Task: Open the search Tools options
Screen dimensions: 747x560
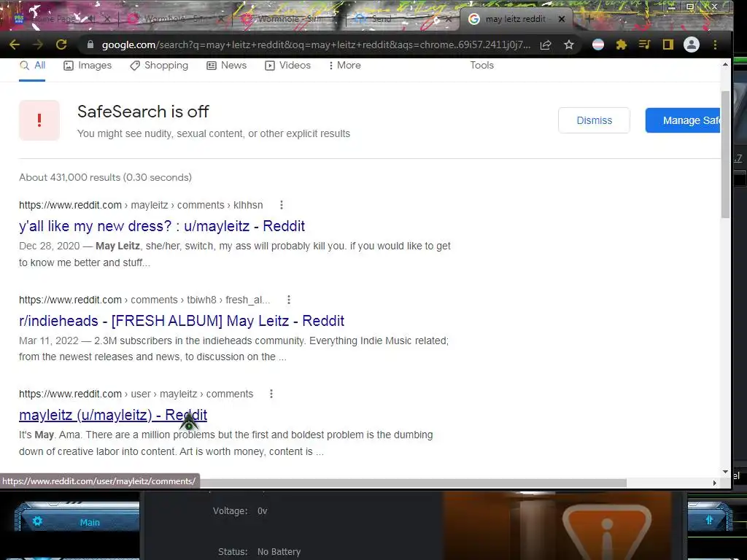Action: click(481, 65)
